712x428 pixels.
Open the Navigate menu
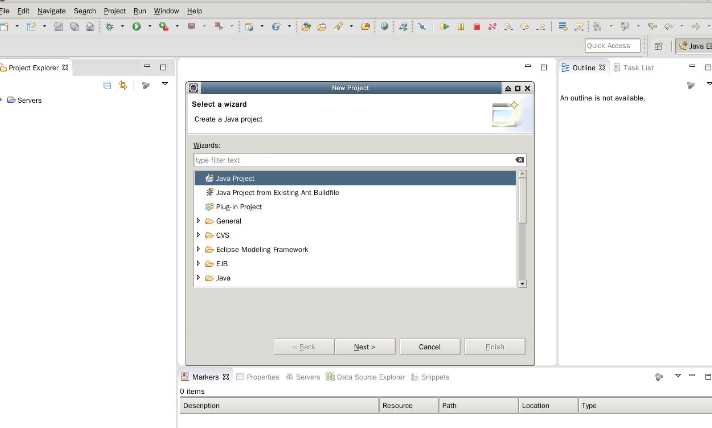[x=51, y=11]
